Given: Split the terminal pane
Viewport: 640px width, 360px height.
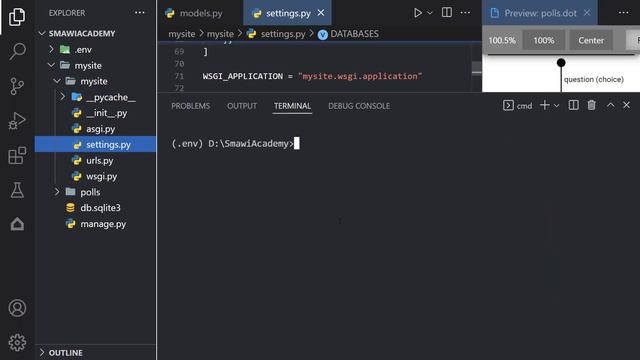Looking at the screenshot, I should 573,105.
